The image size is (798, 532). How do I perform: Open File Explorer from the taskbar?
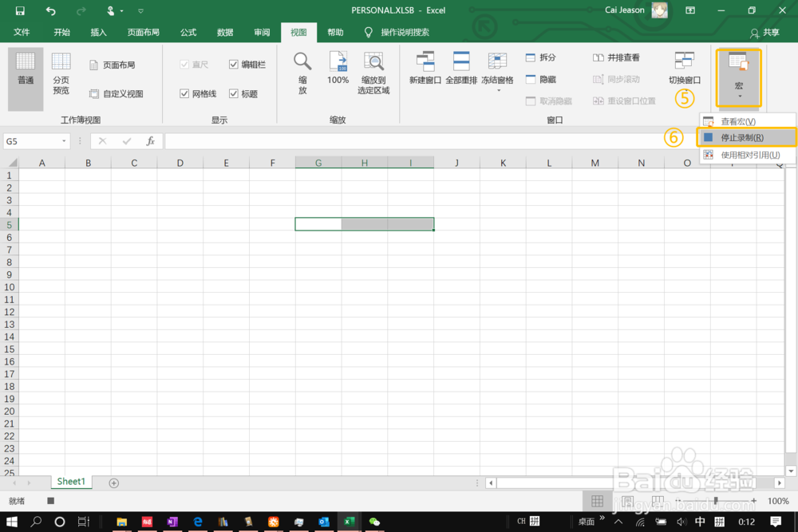point(121,522)
